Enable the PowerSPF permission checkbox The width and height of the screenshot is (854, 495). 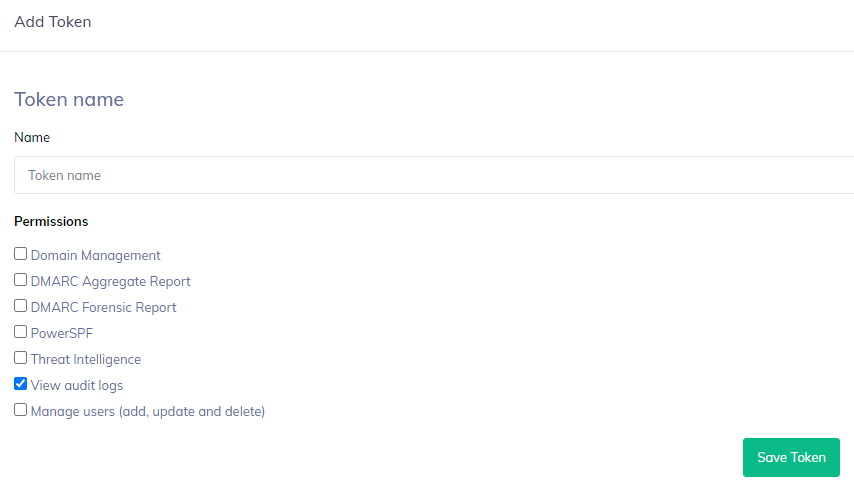tap(21, 332)
